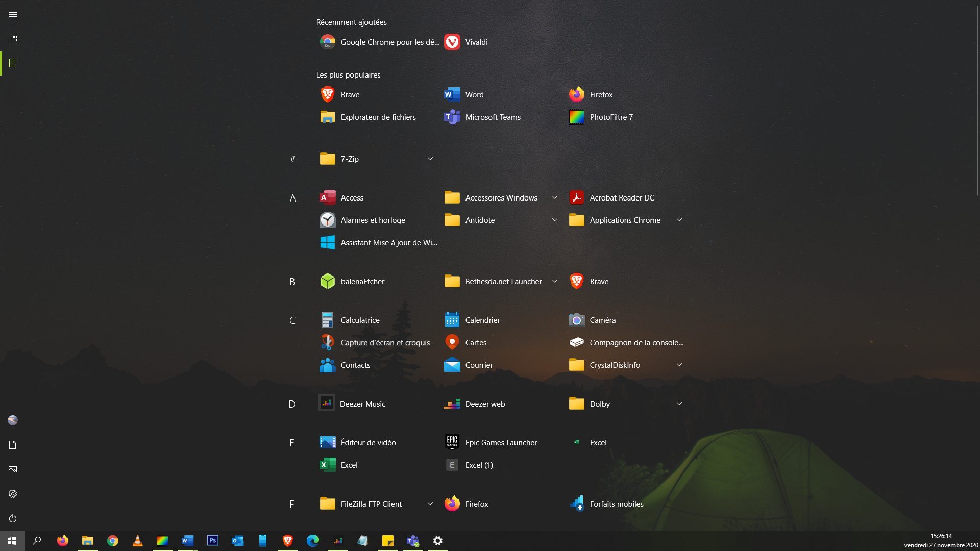Open user account avatar in Start sidebar
Screen dimensions: 980x551
[x=13, y=420]
